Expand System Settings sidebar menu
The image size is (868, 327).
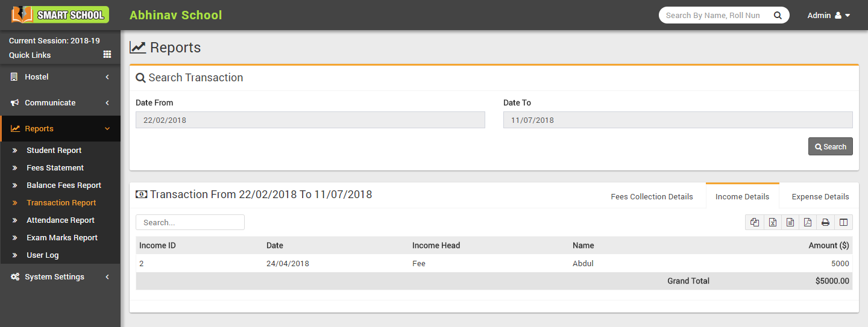[60, 277]
